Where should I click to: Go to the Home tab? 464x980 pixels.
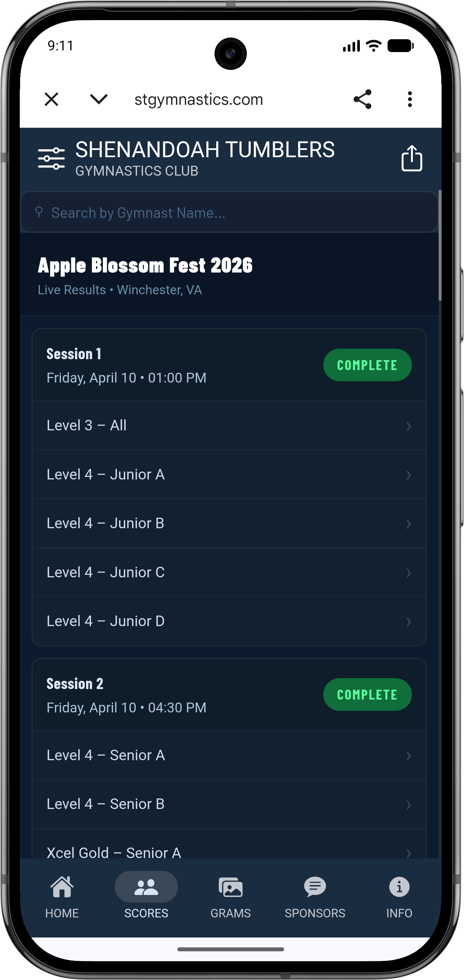[62, 897]
